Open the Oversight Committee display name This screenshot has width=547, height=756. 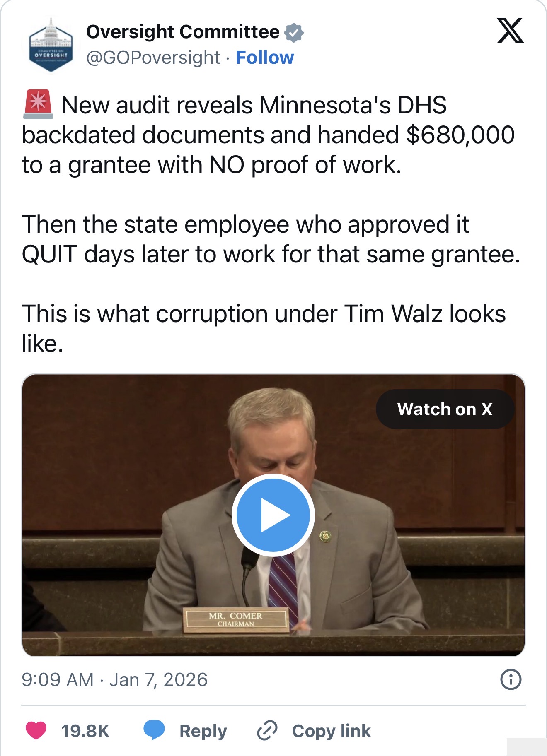(183, 32)
